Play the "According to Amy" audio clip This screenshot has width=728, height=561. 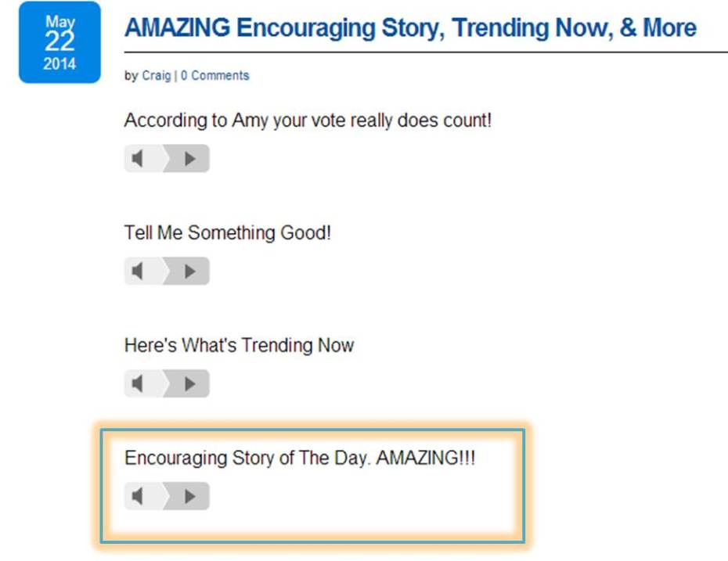coord(189,159)
